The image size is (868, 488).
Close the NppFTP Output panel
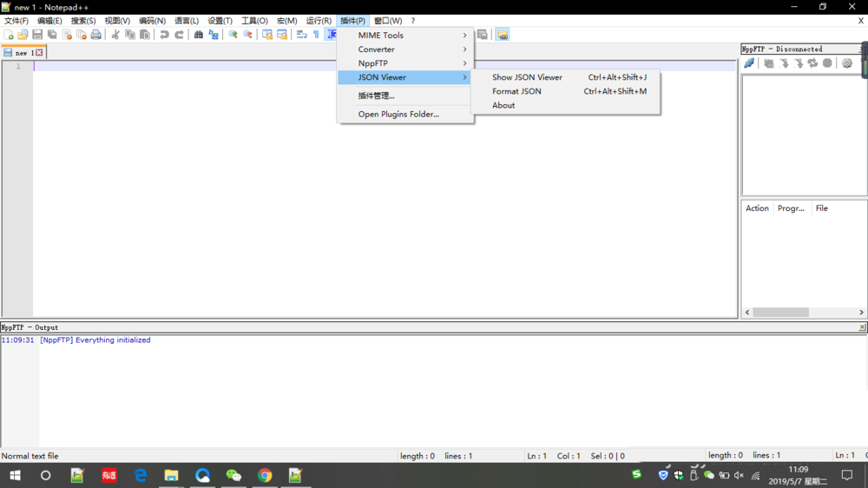[x=863, y=327]
